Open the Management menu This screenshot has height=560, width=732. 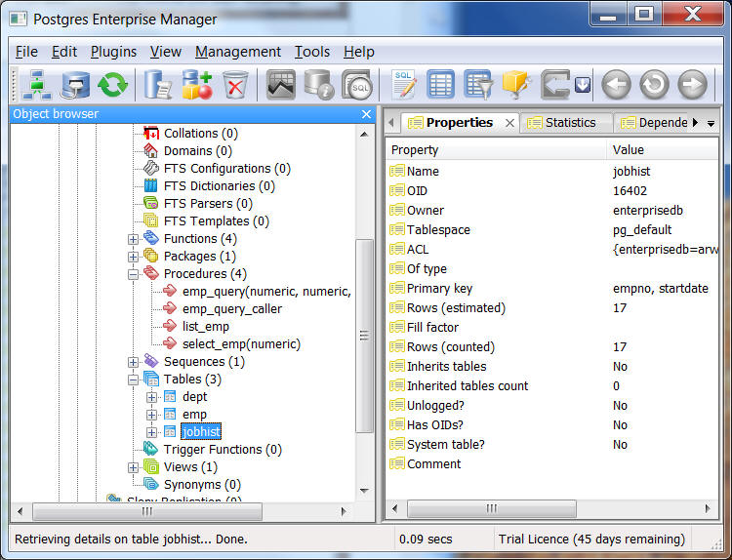(238, 52)
